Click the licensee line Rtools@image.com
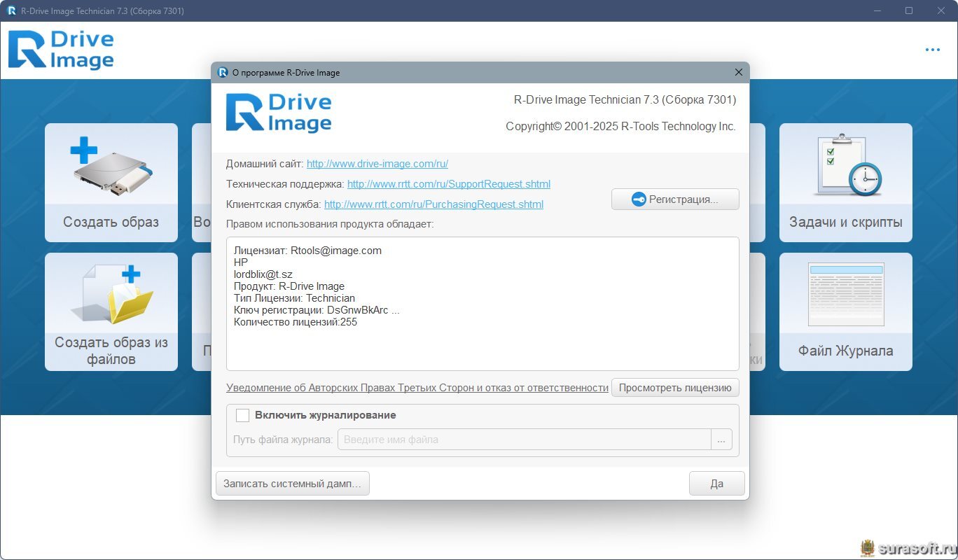This screenshot has height=560, width=958. (x=308, y=250)
